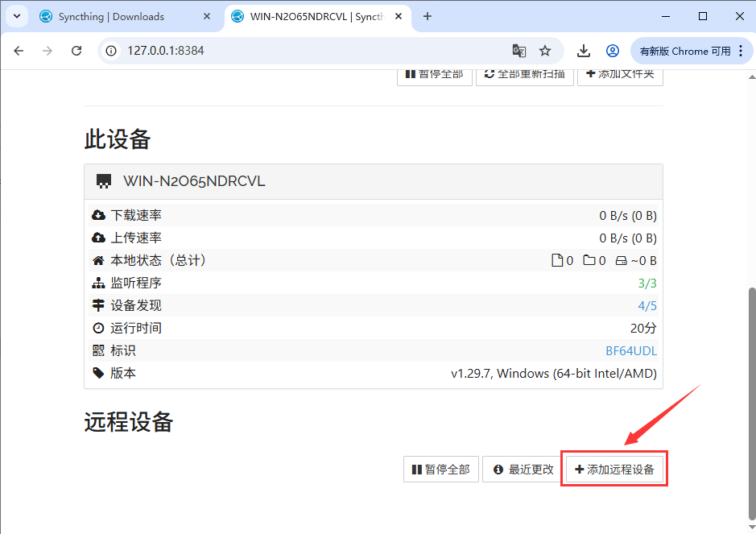
Task: Click the Google Translate icon in address bar
Action: [x=519, y=50]
